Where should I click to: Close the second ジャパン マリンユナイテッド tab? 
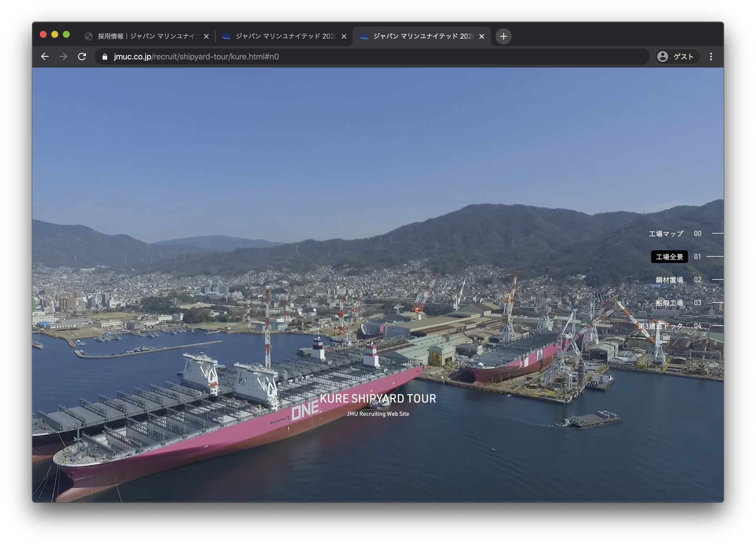point(344,36)
